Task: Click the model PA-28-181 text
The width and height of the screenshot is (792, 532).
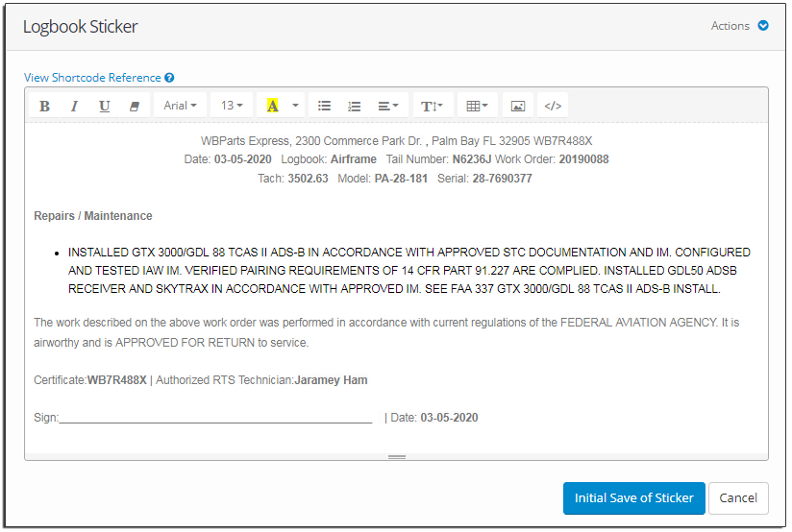Action: 401,179
